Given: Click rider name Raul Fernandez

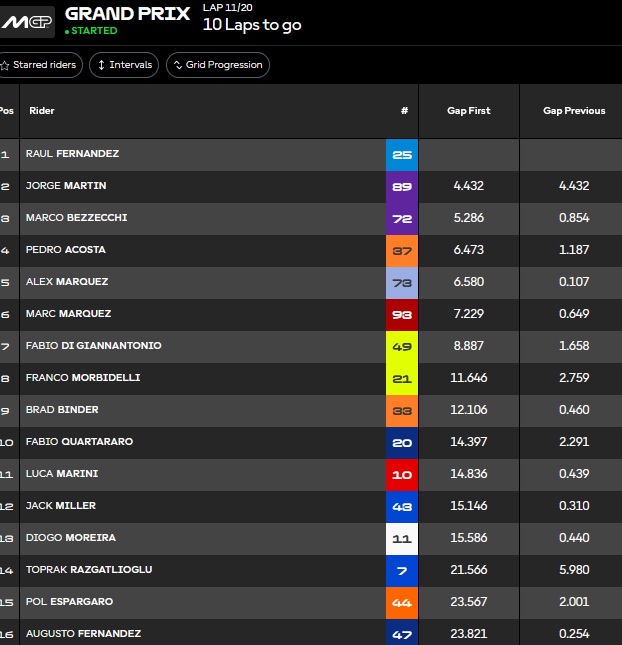Looking at the screenshot, I should [72, 153].
